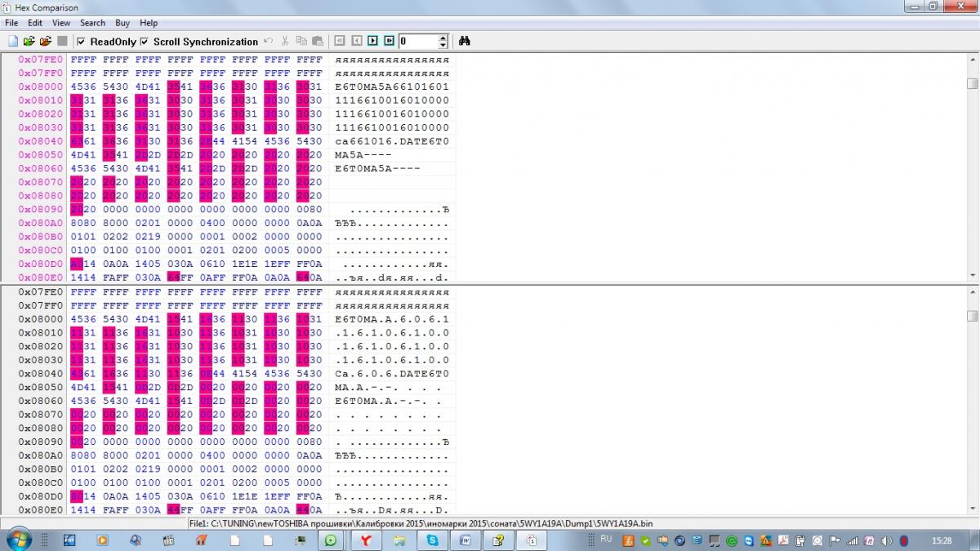Click the question-mark help taskbar icon

(497, 540)
